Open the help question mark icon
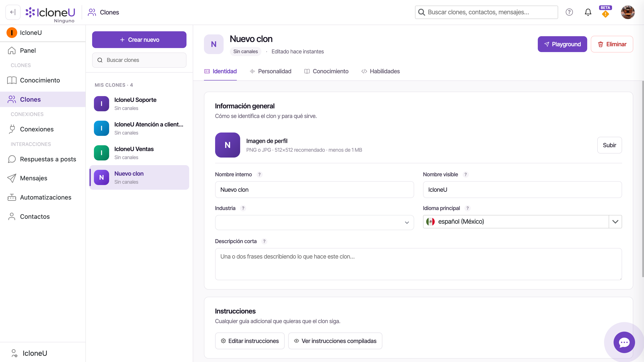The width and height of the screenshot is (644, 362). (x=569, y=12)
